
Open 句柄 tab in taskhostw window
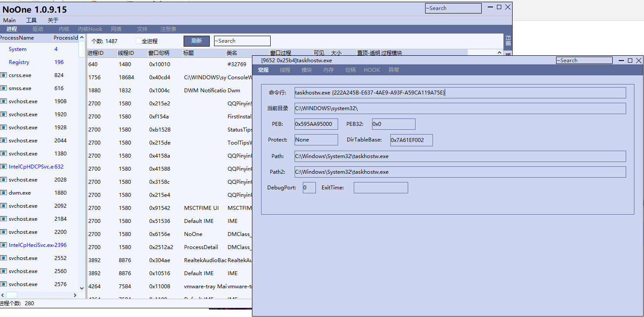tap(350, 70)
